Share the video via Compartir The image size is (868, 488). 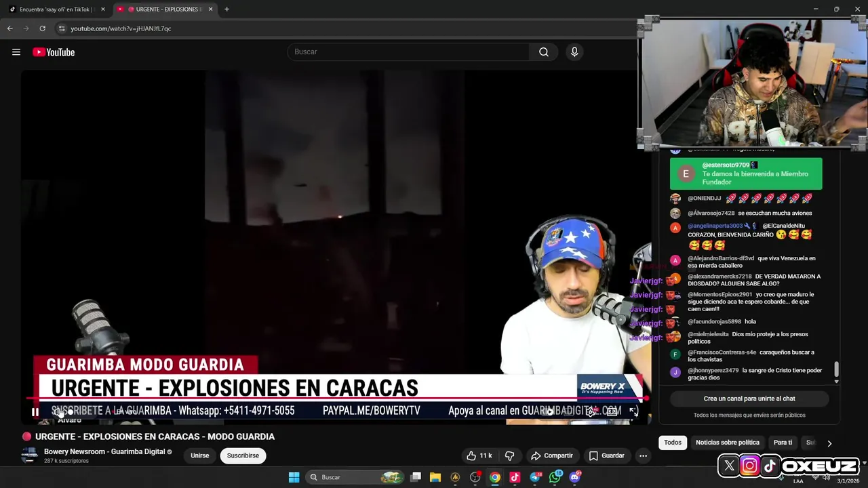[552, 455]
